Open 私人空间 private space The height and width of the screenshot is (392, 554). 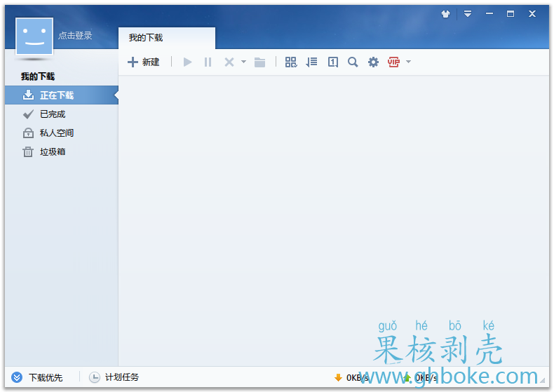click(x=56, y=133)
